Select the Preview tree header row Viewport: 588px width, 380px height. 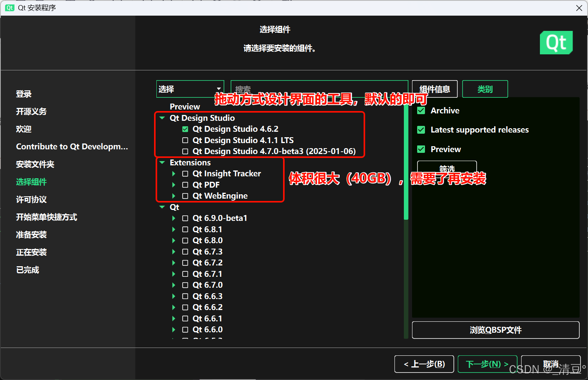pyautogui.click(x=185, y=107)
